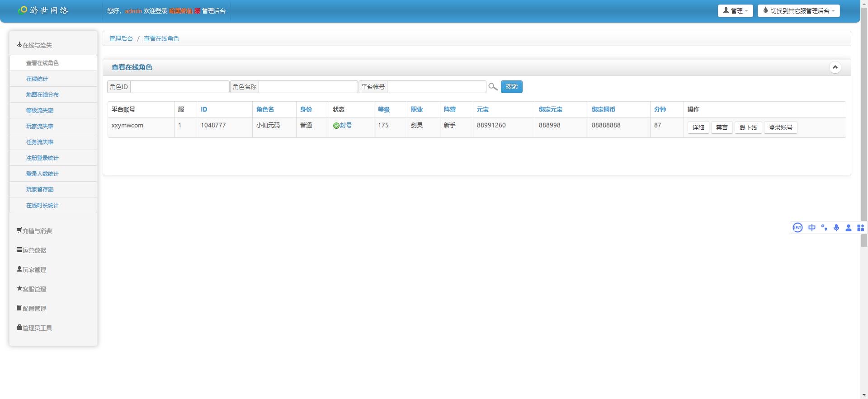Open the 管理 user dropdown
Viewport: 868px width, 399px height.
click(x=735, y=11)
